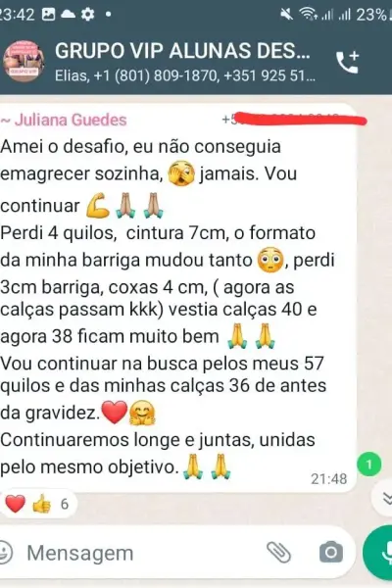Tap the green unread badge showing 1

point(369,465)
